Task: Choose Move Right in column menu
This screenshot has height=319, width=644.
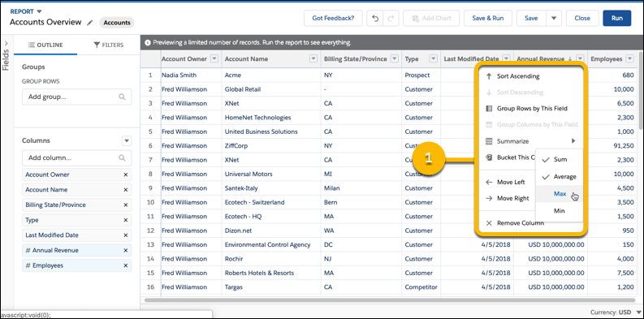Action: (508, 199)
